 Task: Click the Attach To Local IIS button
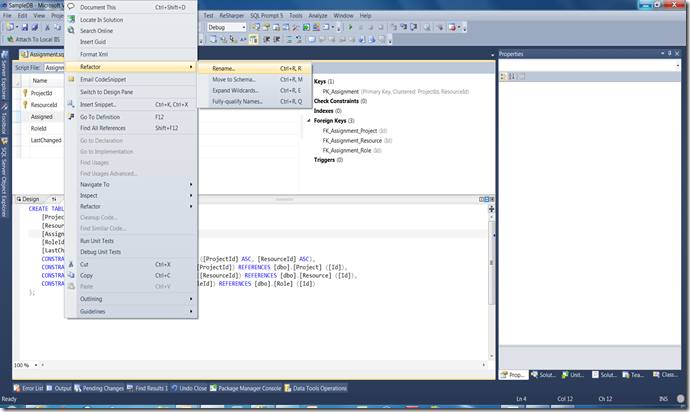point(33,39)
